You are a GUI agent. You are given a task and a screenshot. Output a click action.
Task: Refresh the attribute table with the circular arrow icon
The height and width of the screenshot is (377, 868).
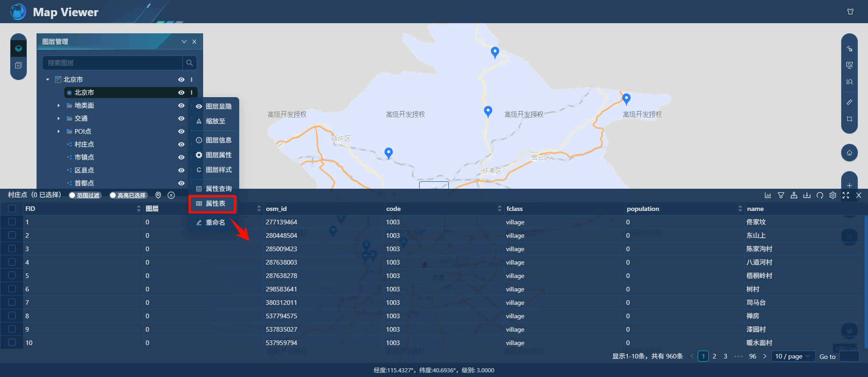[x=820, y=195]
